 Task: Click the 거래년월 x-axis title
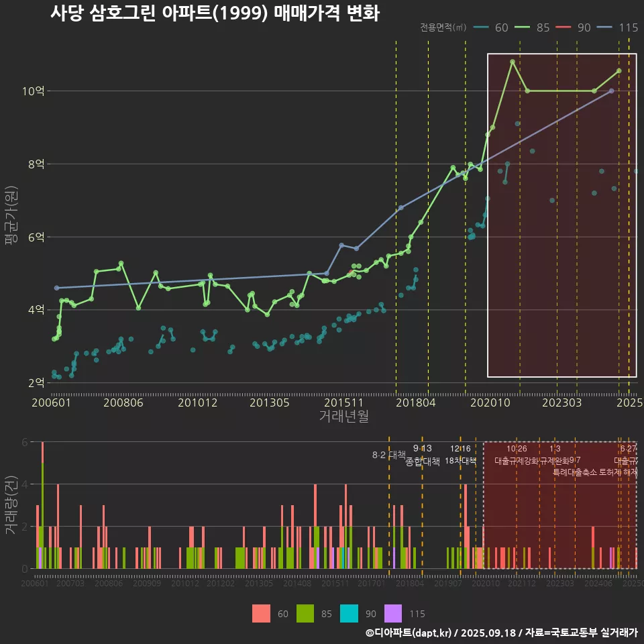click(x=343, y=417)
